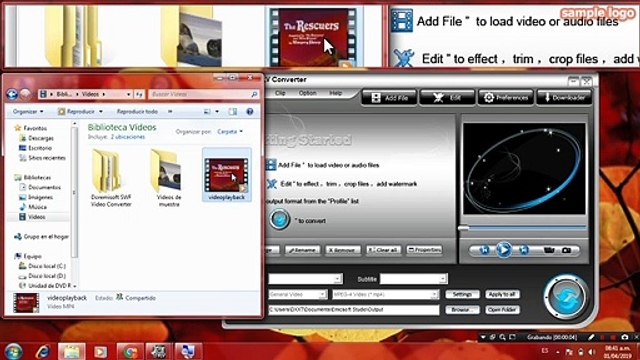
Task: Open the Organizar dropdown menu
Action: pyautogui.click(x=28, y=111)
